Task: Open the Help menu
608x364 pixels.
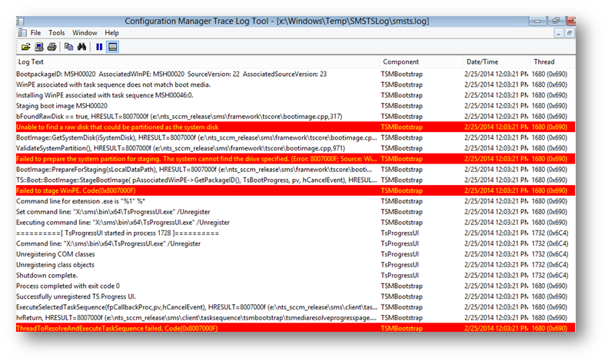Action: [x=111, y=33]
